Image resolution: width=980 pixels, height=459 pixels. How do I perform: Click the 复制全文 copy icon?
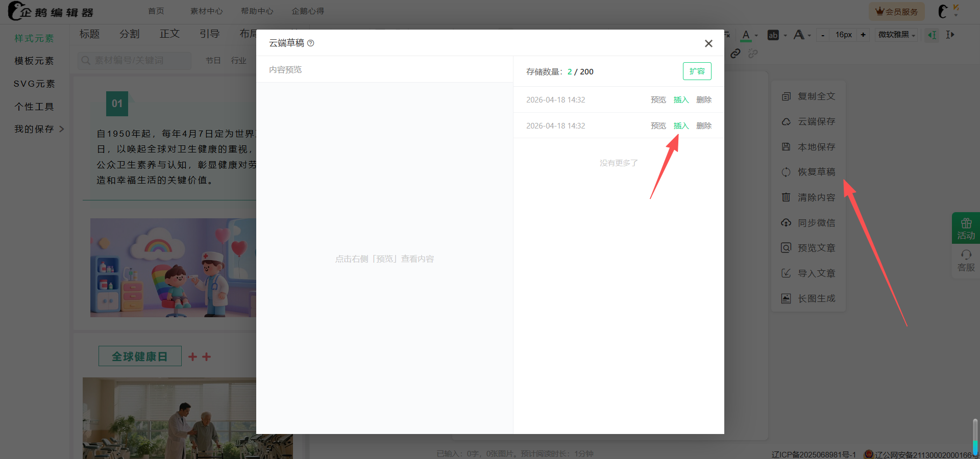[786, 96]
